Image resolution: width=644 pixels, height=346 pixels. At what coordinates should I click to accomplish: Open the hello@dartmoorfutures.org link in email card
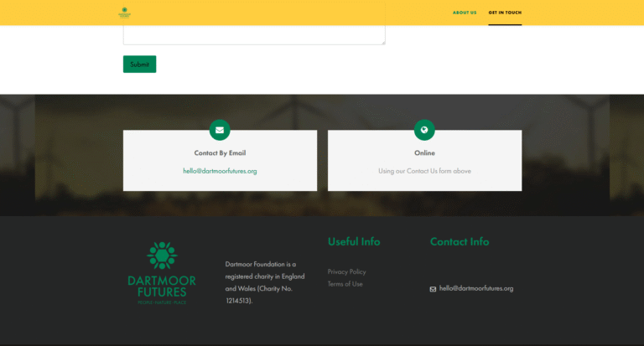pyautogui.click(x=220, y=171)
